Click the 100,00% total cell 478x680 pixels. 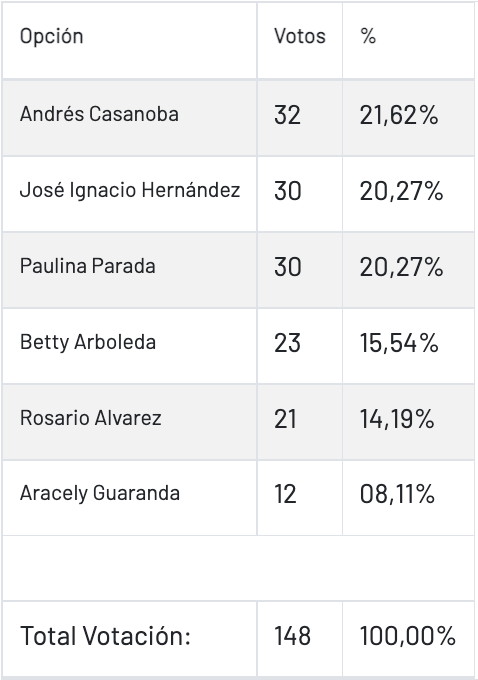pyautogui.click(x=409, y=638)
